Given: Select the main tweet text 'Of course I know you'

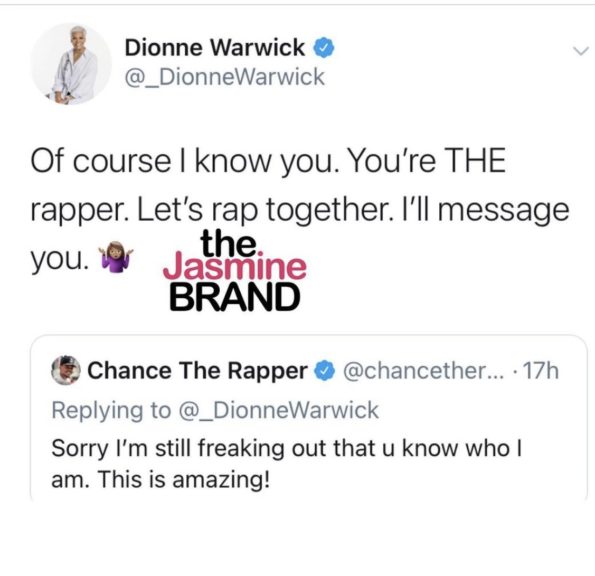Looking at the screenshot, I should pyautogui.click(x=183, y=161).
